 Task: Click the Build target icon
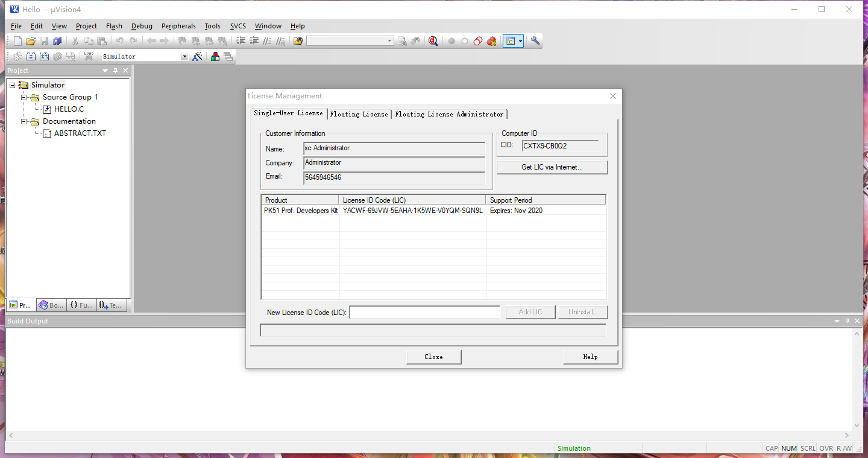click(x=31, y=56)
